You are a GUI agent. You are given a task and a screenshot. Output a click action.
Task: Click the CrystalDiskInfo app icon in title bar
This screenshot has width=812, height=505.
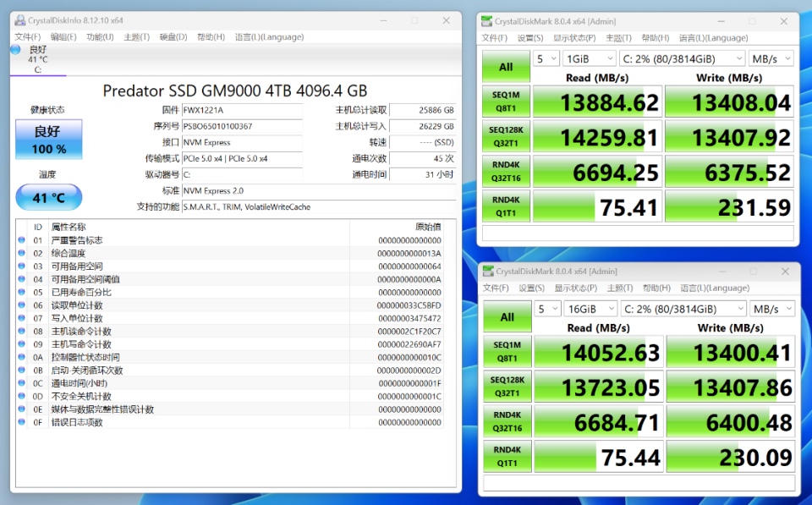[20, 20]
